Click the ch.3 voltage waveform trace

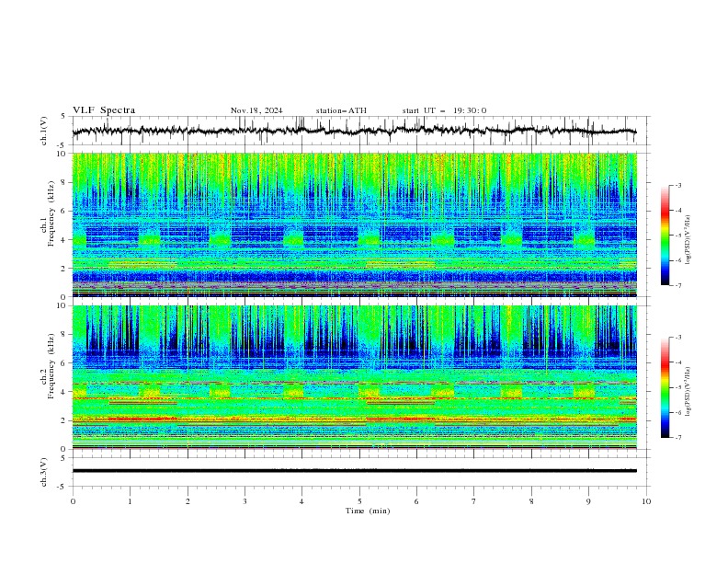pos(354,471)
